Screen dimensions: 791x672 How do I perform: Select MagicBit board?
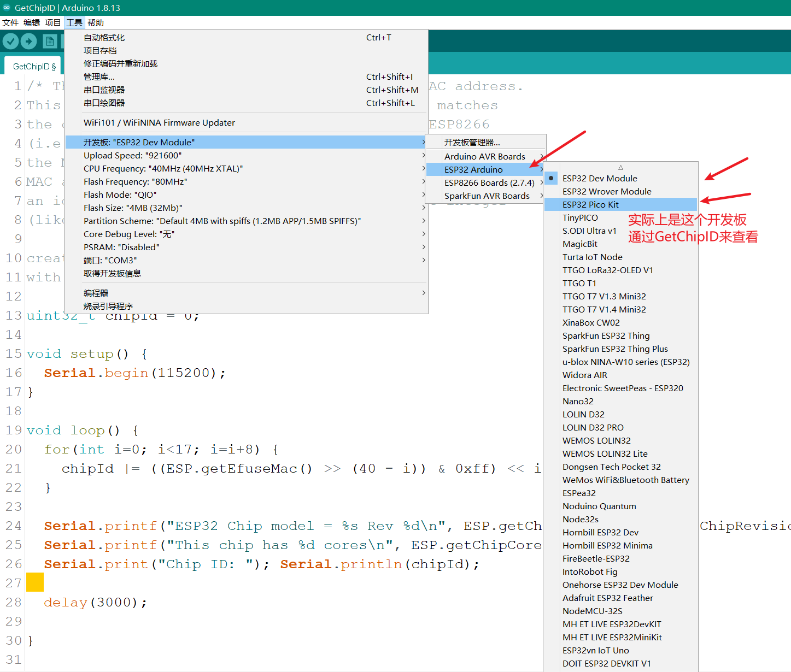pyautogui.click(x=620, y=244)
